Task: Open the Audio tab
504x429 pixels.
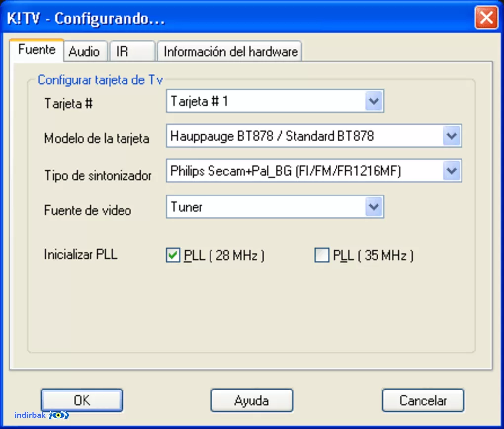Action: click(85, 51)
